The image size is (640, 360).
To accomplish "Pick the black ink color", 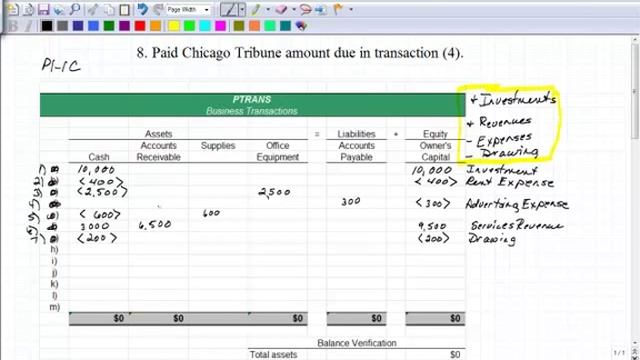I will pyautogui.click(x=47, y=26).
